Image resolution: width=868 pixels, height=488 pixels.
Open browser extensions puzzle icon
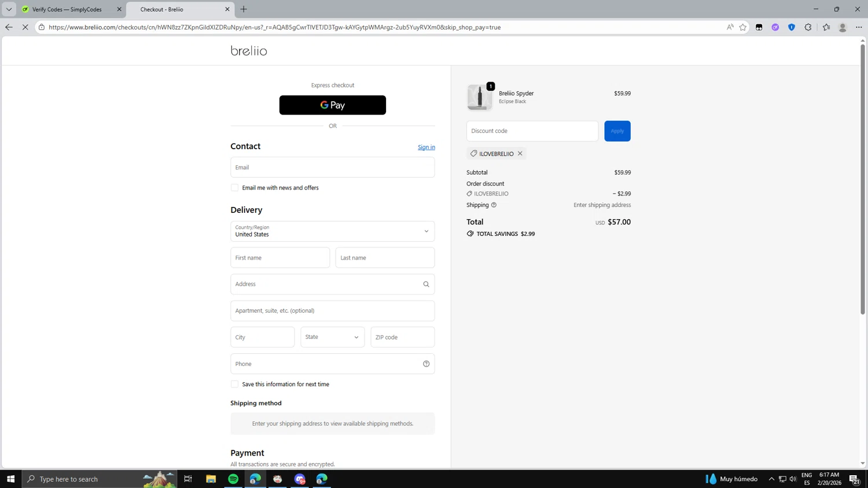[x=808, y=27]
